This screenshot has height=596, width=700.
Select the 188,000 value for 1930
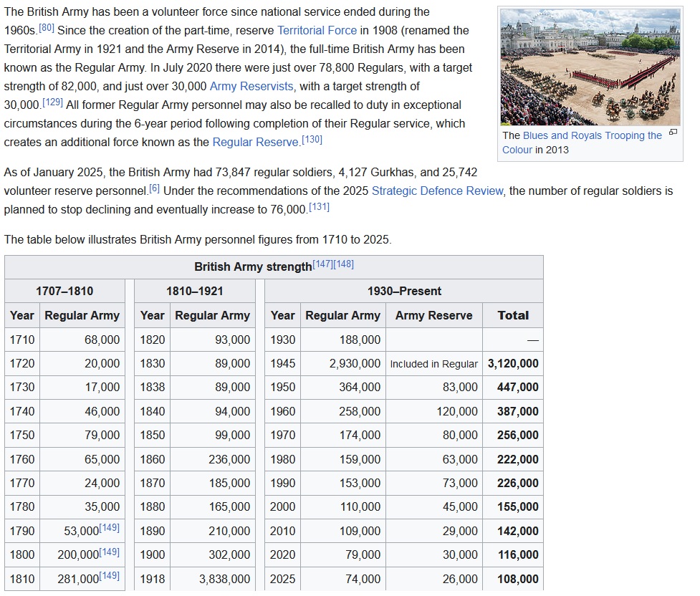[x=360, y=340]
